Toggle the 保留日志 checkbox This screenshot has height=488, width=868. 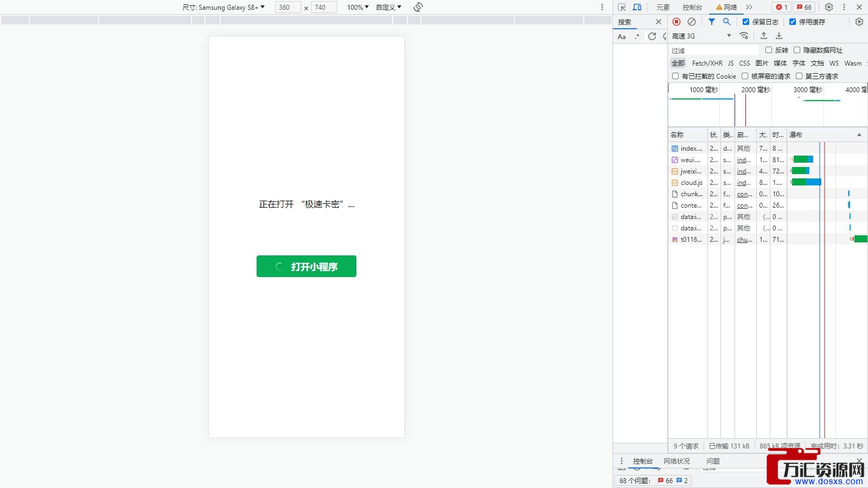point(746,22)
